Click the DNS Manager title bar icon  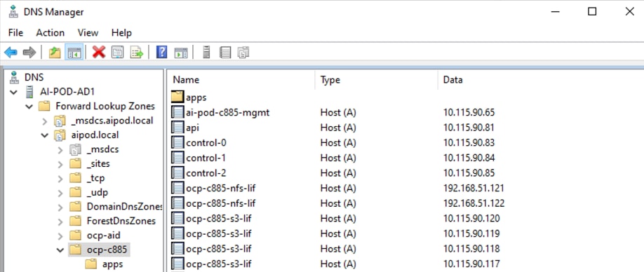(13, 12)
